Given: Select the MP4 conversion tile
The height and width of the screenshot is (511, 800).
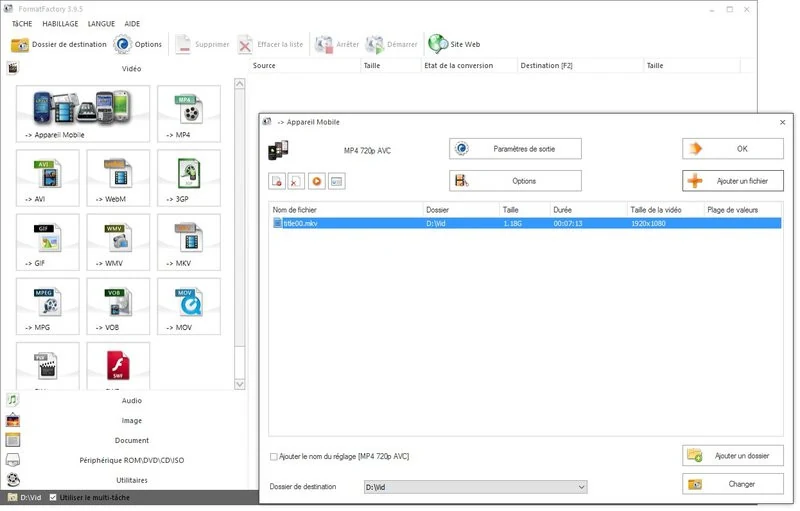Looking at the screenshot, I should click(189, 113).
